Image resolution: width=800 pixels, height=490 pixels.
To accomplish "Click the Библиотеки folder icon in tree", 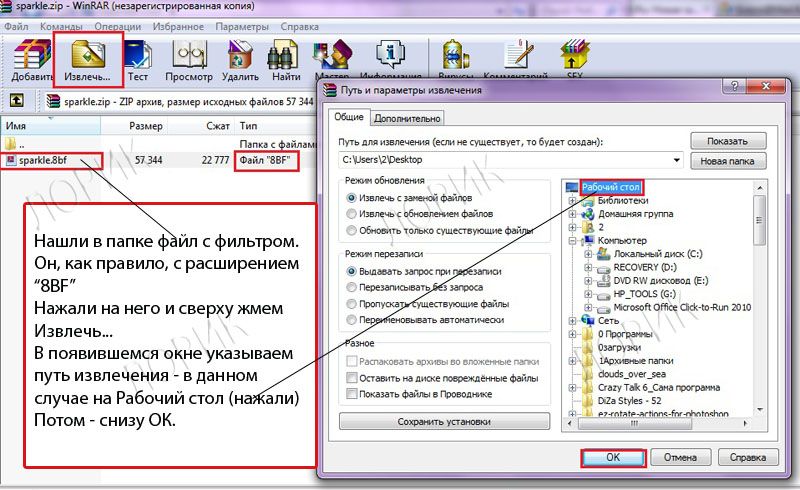I will tap(588, 201).
